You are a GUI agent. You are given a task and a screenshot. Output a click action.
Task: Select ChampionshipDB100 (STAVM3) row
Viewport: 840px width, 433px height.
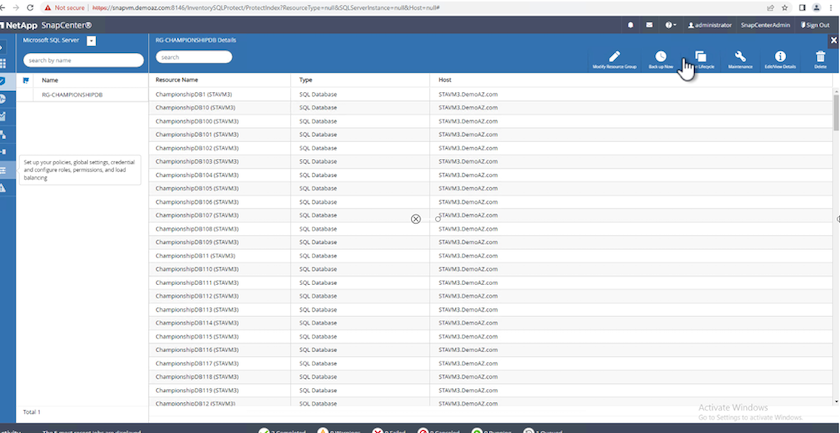pyautogui.click(x=490, y=121)
